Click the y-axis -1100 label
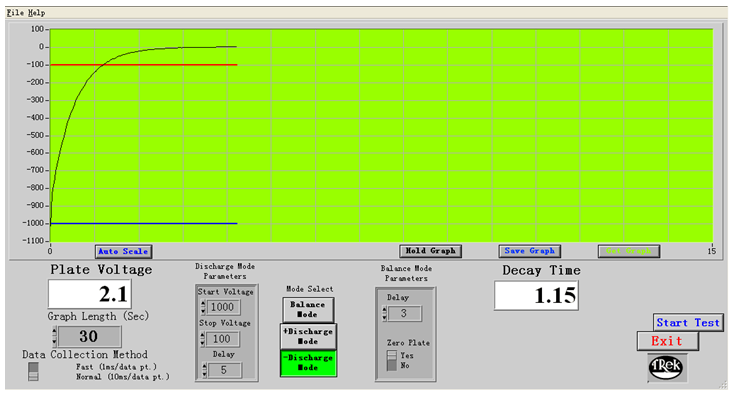740x396 pixels. 33,241
